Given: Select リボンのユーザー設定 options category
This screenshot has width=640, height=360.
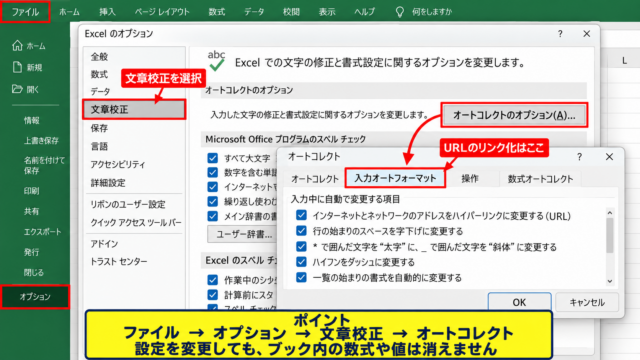Looking at the screenshot, I should point(128,204).
